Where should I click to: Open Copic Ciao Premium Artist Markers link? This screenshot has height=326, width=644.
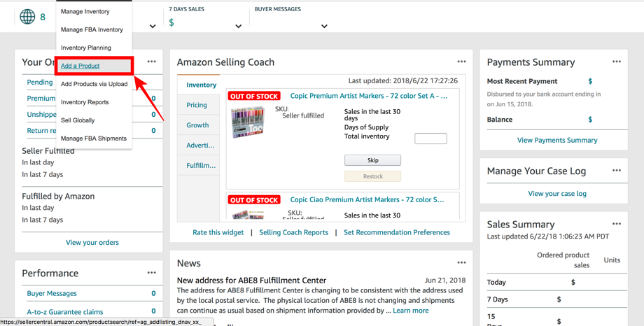(367, 199)
